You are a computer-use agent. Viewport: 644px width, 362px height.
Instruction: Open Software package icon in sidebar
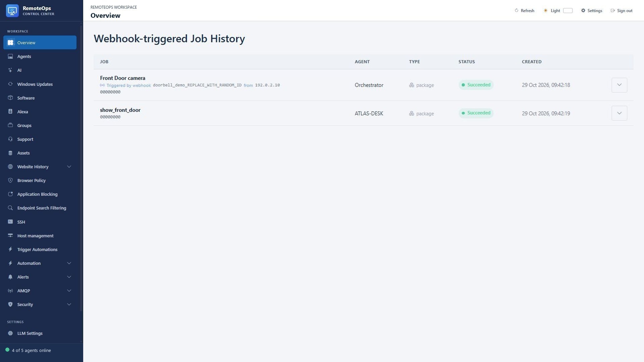tap(10, 98)
